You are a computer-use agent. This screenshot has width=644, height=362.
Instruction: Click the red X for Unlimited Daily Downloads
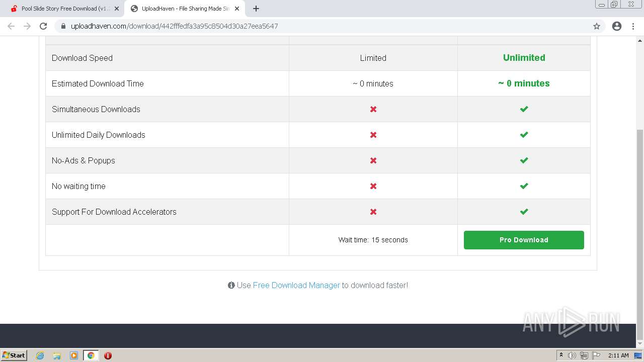(x=373, y=135)
